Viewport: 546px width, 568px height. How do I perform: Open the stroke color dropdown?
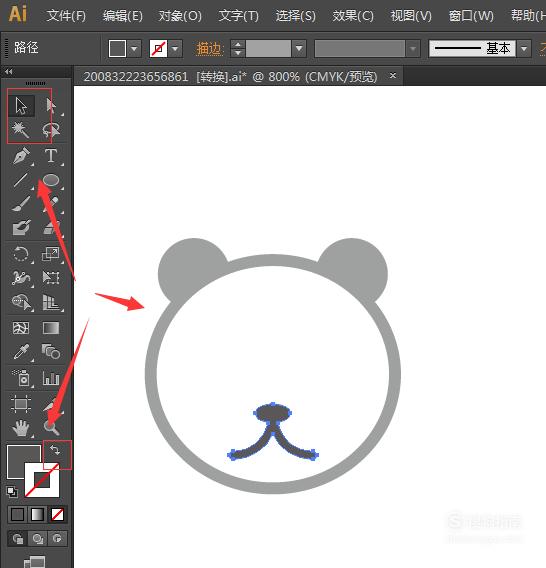[175, 49]
